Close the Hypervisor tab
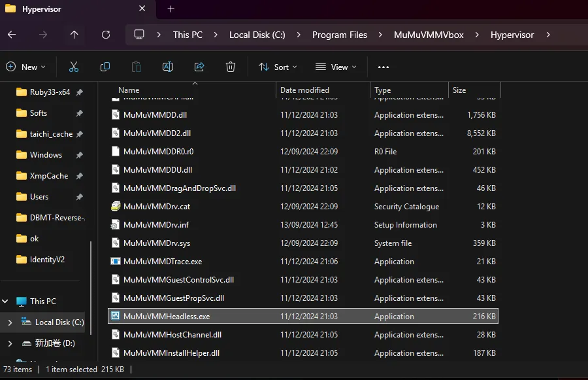This screenshot has width=588, height=380. coord(142,9)
